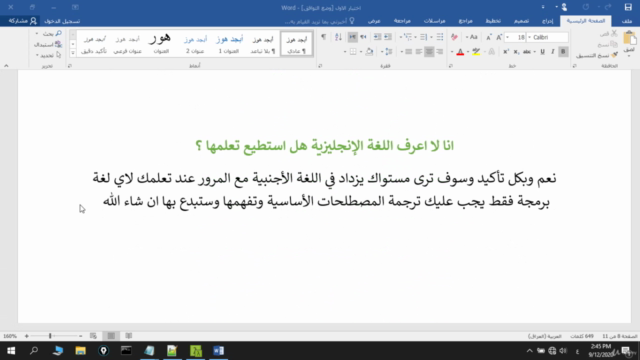Align text right in the paragraph group
Image resolution: width=640 pixels, height=360 pixels.
(x=440, y=52)
